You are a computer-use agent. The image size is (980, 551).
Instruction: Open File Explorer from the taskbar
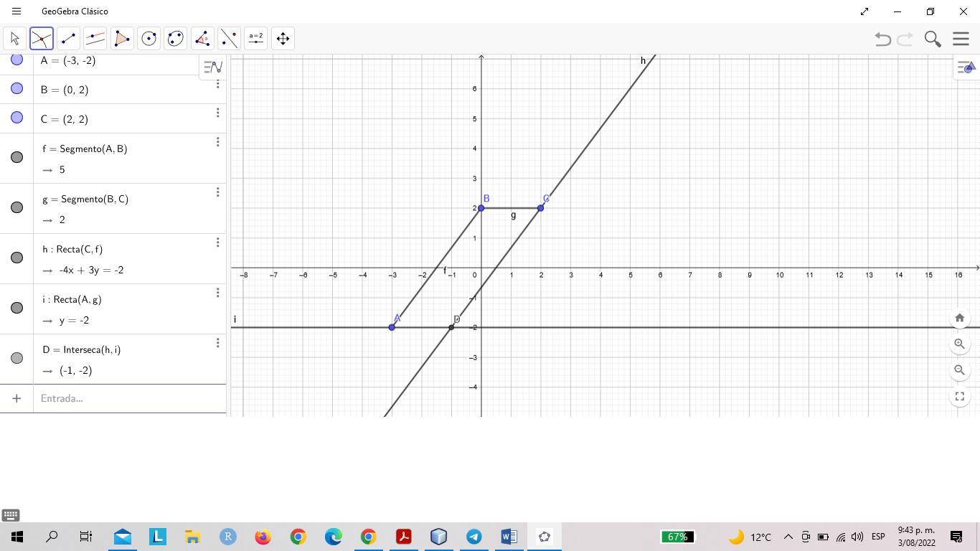pyautogui.click(x=192, y=537)
